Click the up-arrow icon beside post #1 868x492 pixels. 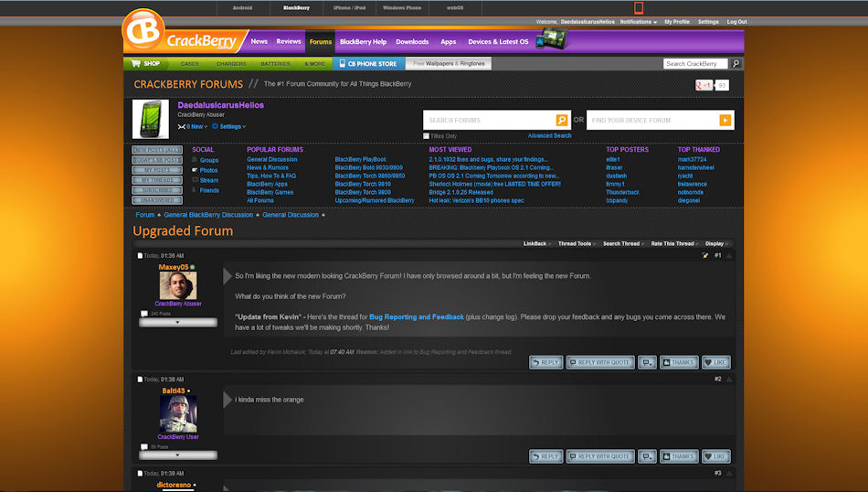pyautogui.click(x=729, y=255)
